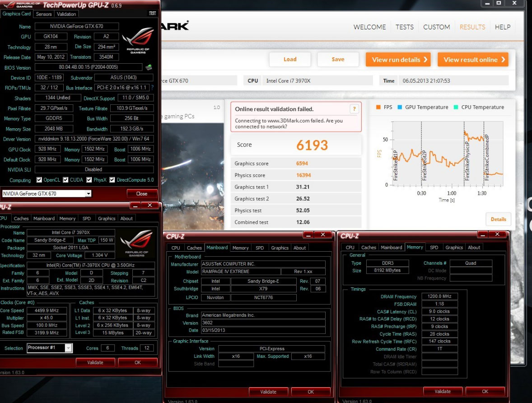Click the BIOS Version field in GPU-Z
Screen dimensions: 532x403
(x=88, y=67)
